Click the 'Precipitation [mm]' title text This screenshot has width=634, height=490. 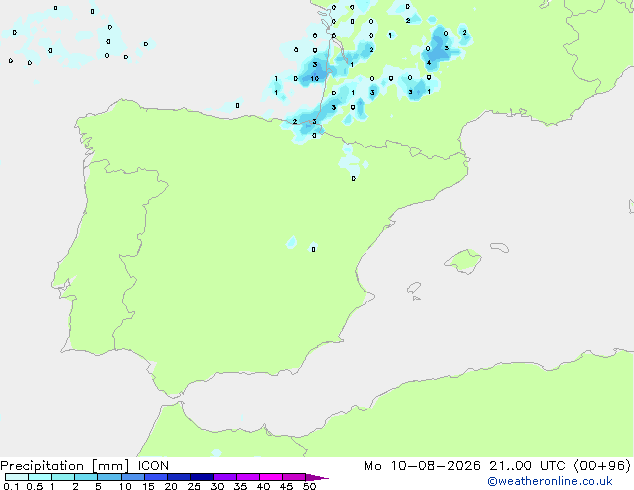(64, 466)
